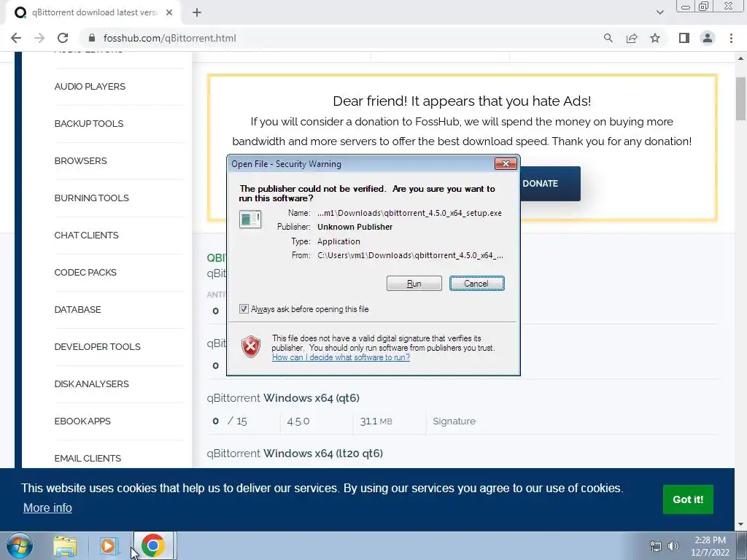Click the page scrollbar thumb
This screenshot has width=747, height=560.
(x=740, y=98)
